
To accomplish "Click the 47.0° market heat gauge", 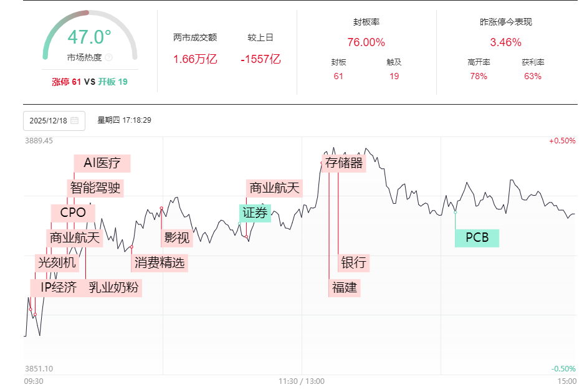I will 89,37.
